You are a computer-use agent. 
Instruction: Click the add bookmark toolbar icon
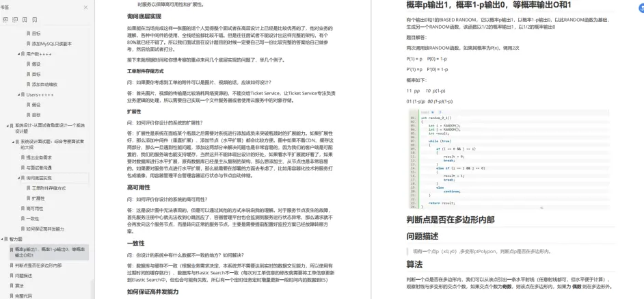tap(25, 19)
